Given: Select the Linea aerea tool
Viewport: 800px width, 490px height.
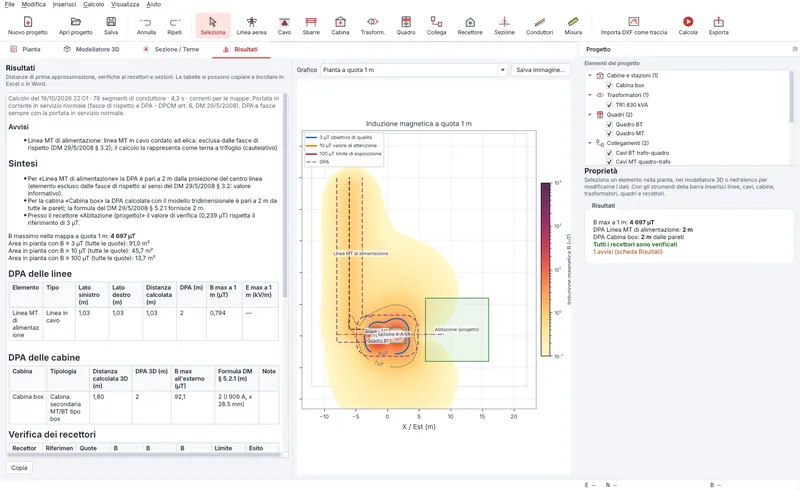Looking at the screenshot, I should click(x=252, y=26).
